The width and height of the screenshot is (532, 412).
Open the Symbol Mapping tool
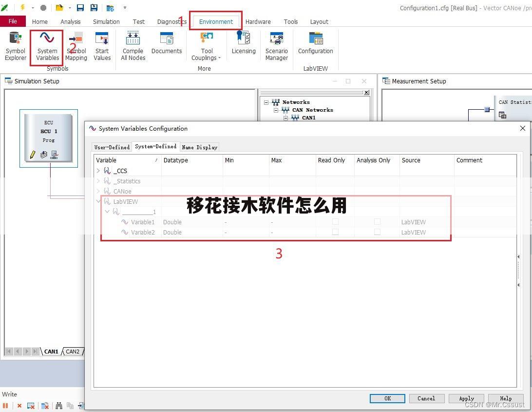tap(76, 46)
